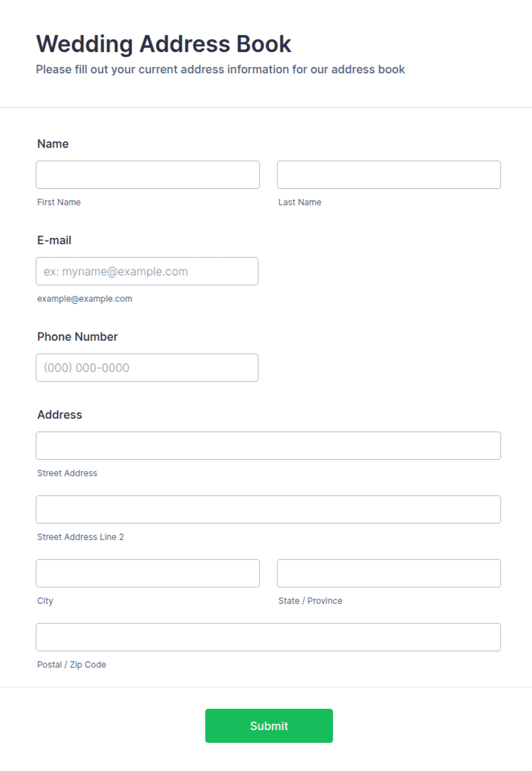Image resolution: width=532 pixels, height=771 pixels.
Task: Click the form subtitle about address information
Action: pyautogui.click(x=220, y=70)
